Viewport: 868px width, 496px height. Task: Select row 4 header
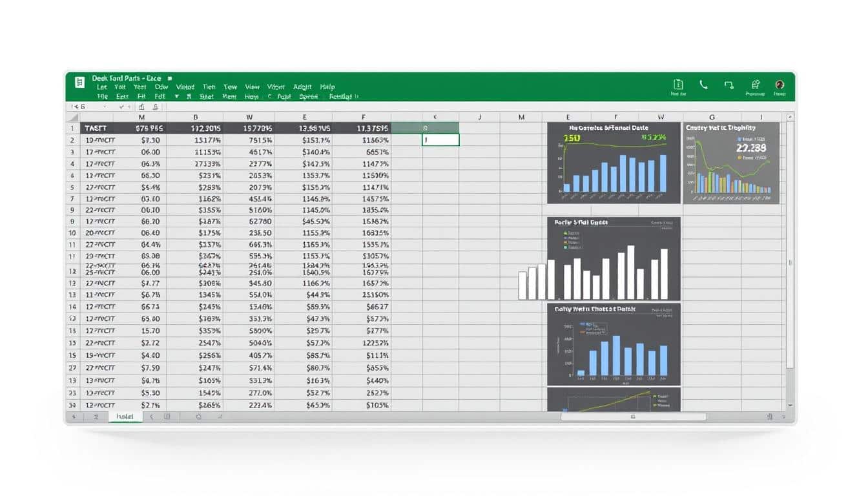(x=72, y=164)
